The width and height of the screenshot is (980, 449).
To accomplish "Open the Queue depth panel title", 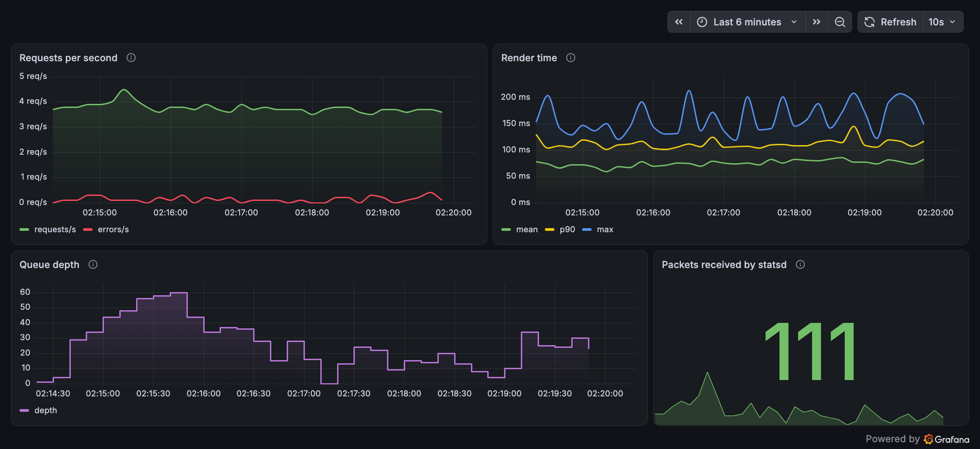I will (49, 265).
